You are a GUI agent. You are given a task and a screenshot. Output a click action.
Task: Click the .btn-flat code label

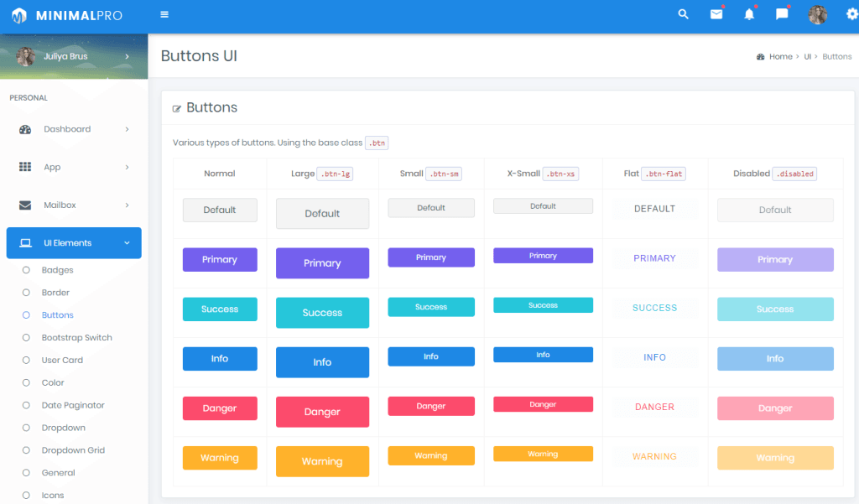tap(663, 174)
